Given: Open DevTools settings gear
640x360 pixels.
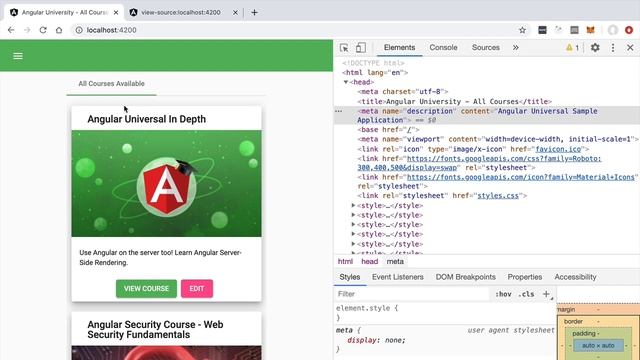Looking at the screenshot, I should pos(595,48).
